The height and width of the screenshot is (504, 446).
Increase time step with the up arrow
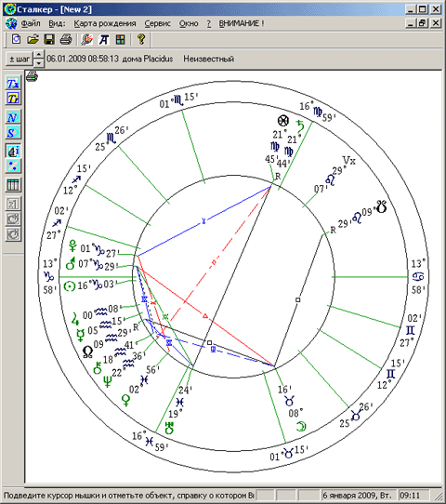[x=39, y=55]
